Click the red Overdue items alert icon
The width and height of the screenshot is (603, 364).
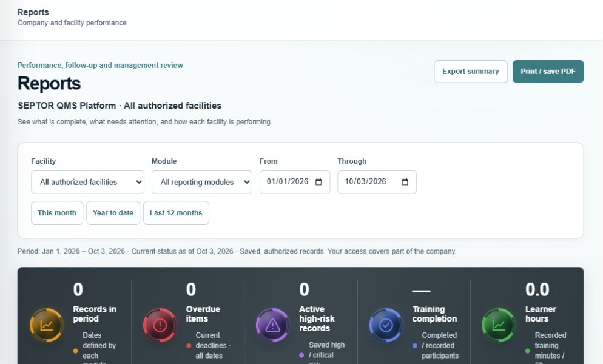tap(160, 325)
